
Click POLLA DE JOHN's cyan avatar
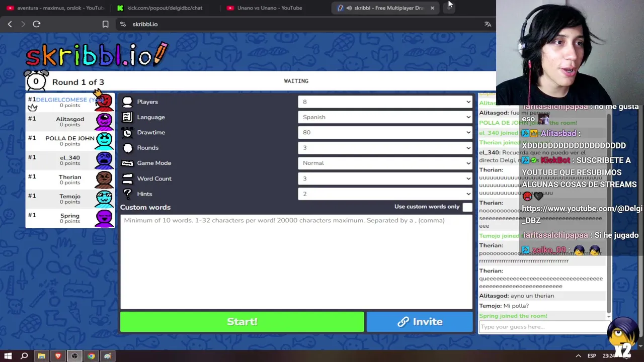pos(104,140)
